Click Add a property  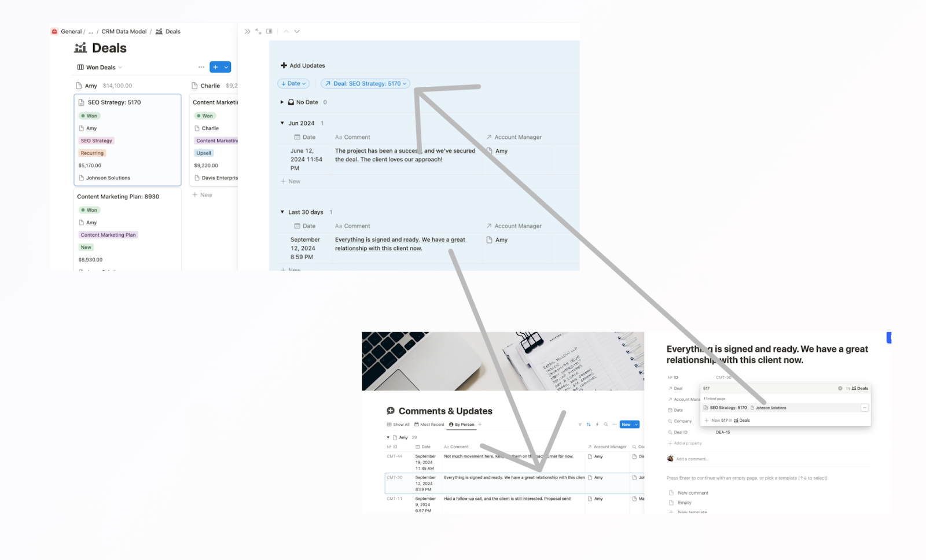coord(685,443)
